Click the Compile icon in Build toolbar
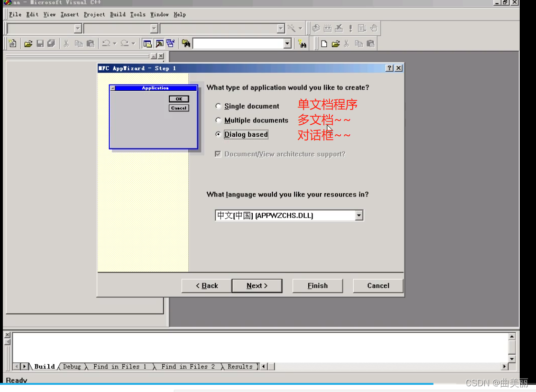 [316, 28]
